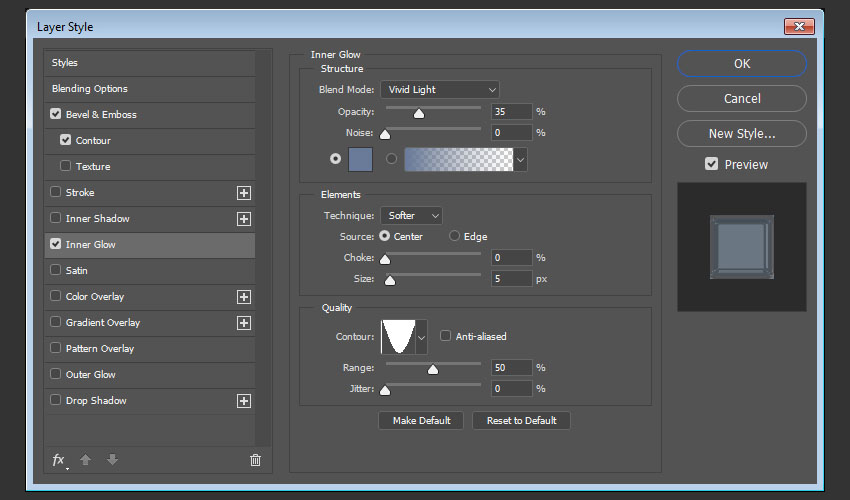Click the plus icon beside Drop Shadow
The height and width of the screenshot is (500, 850).
tap(243, 401)
